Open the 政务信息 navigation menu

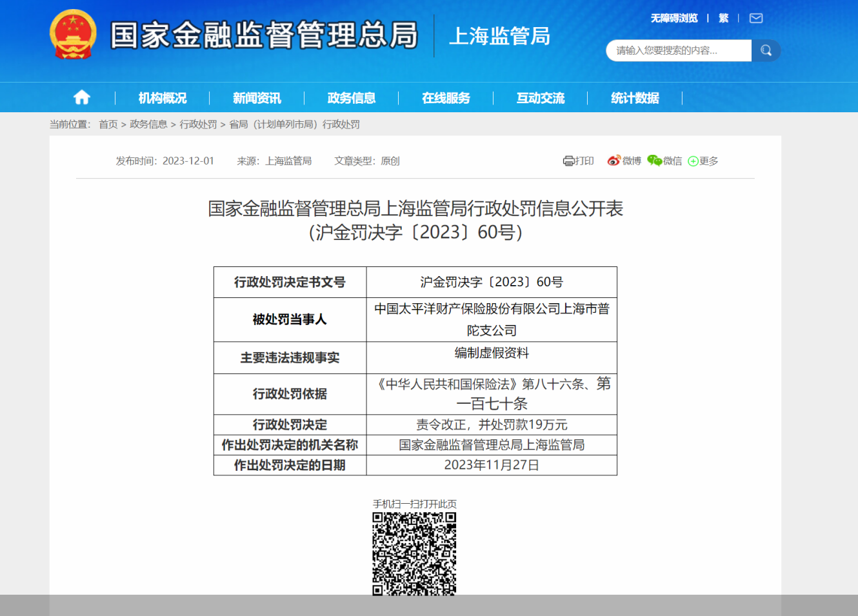(x=351, y=97)
